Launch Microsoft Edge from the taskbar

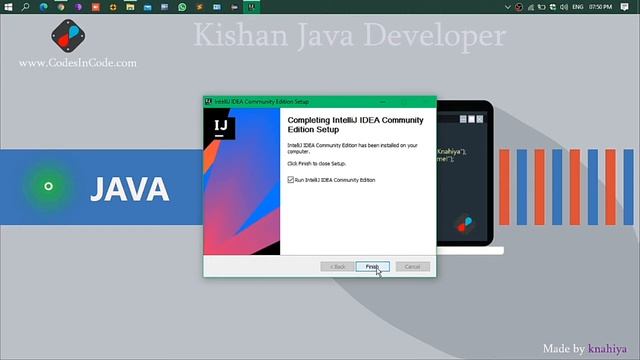point(43,7)
